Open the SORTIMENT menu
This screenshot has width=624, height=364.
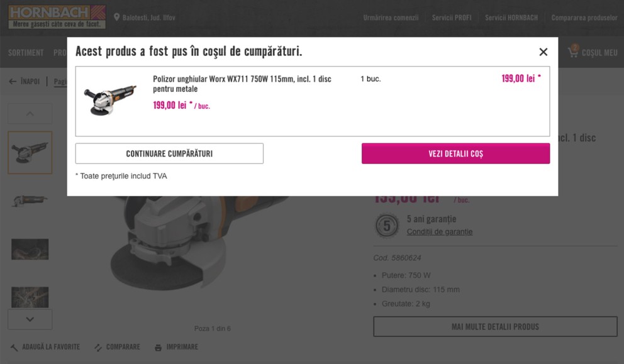[x=26, y=53]
